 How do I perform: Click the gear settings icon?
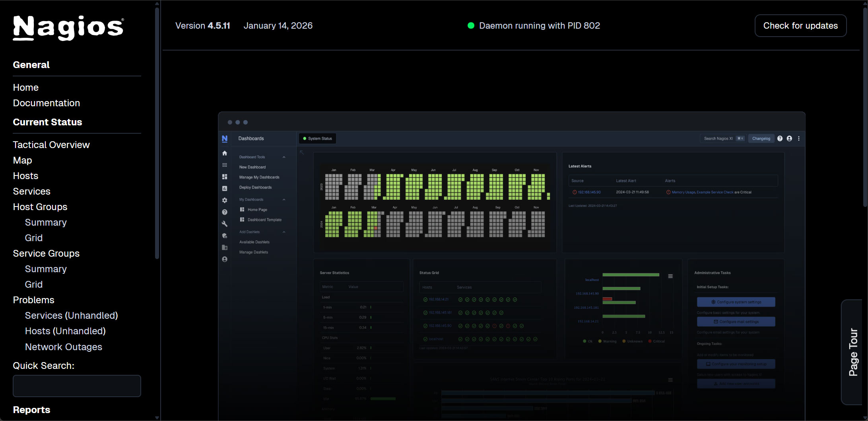point(225,200)
